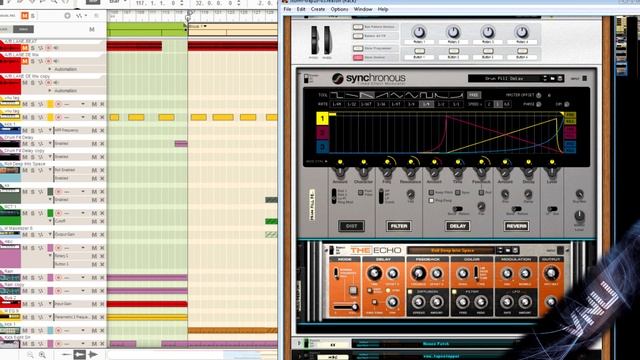640x360 pixels.
Task: Mute the Drum Fill Delay track
Action: [x=25, y=144]
